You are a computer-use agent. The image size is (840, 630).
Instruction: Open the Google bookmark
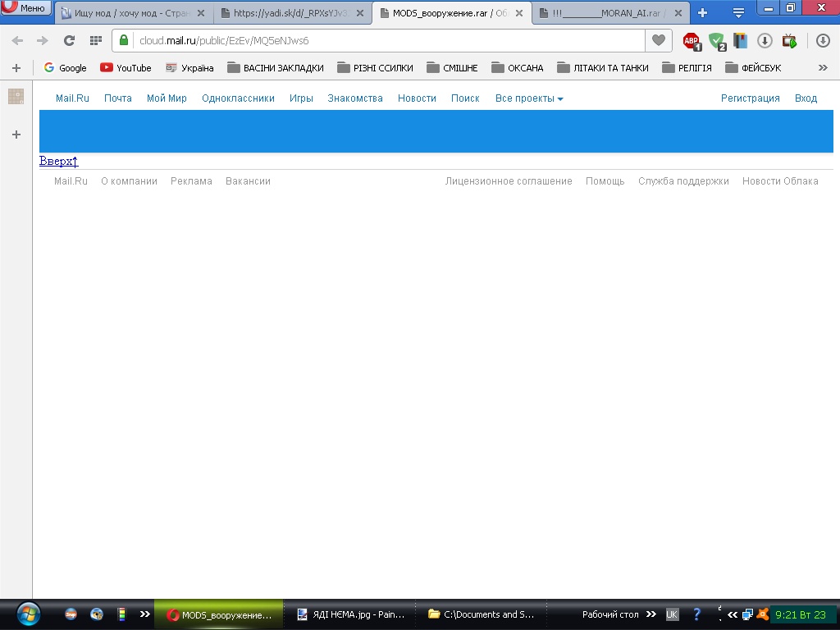(x=66, y=68)
